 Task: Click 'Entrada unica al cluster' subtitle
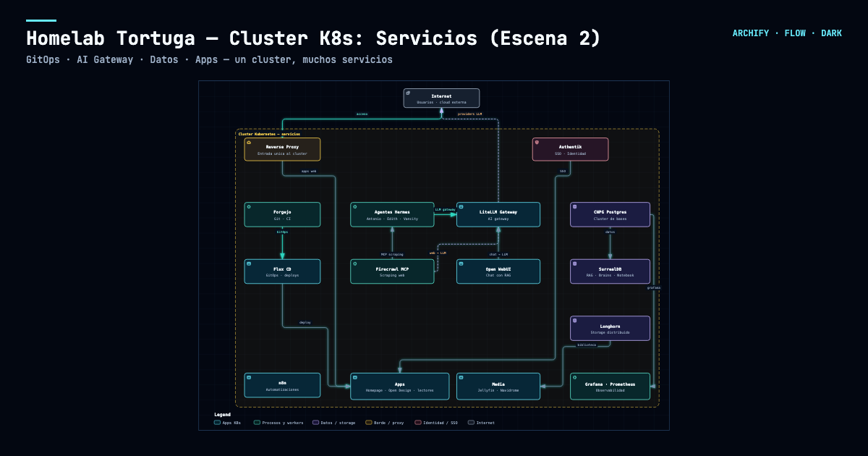[282, 153]
